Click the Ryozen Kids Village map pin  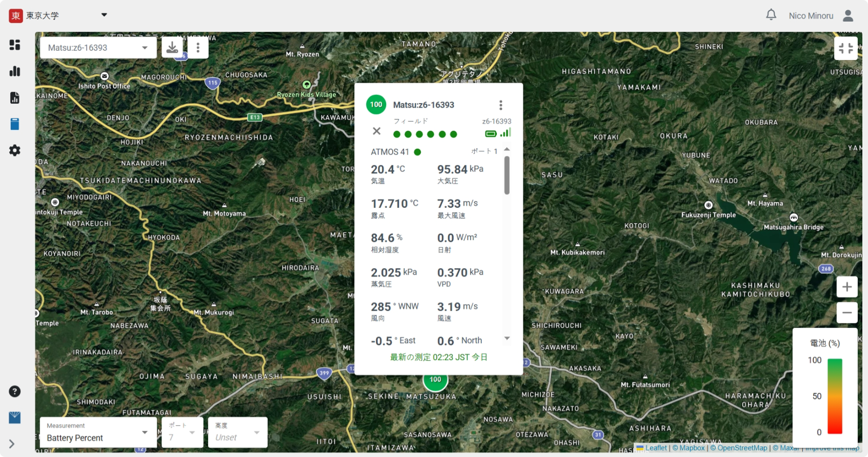(x=307, y=85)
